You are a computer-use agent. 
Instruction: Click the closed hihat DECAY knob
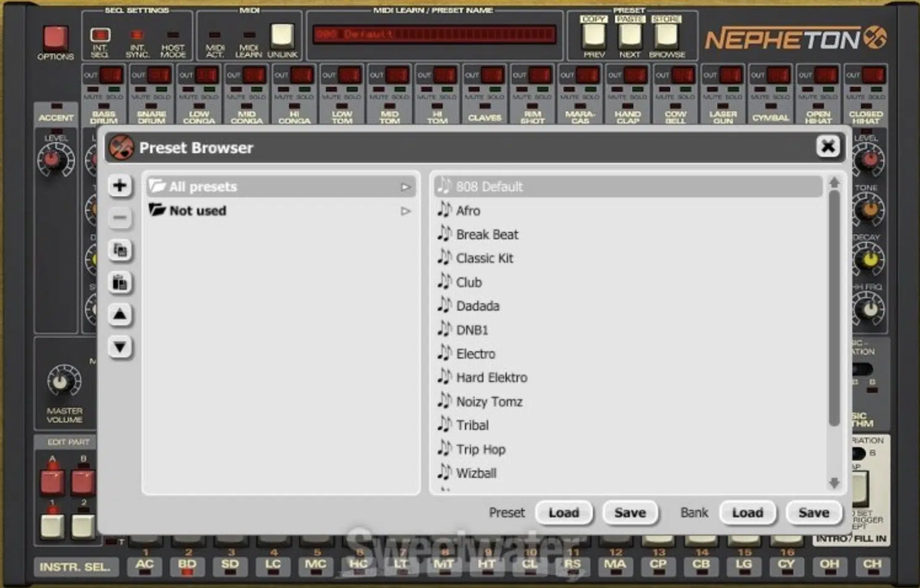868,259
